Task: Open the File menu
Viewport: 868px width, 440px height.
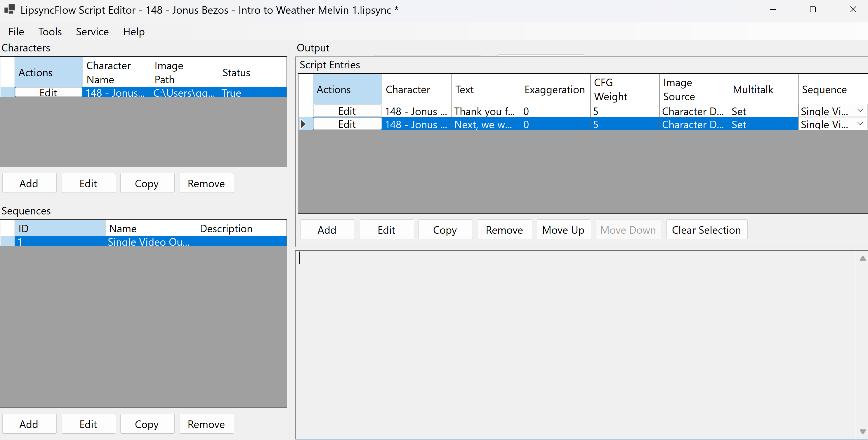Action: [15, 31]
